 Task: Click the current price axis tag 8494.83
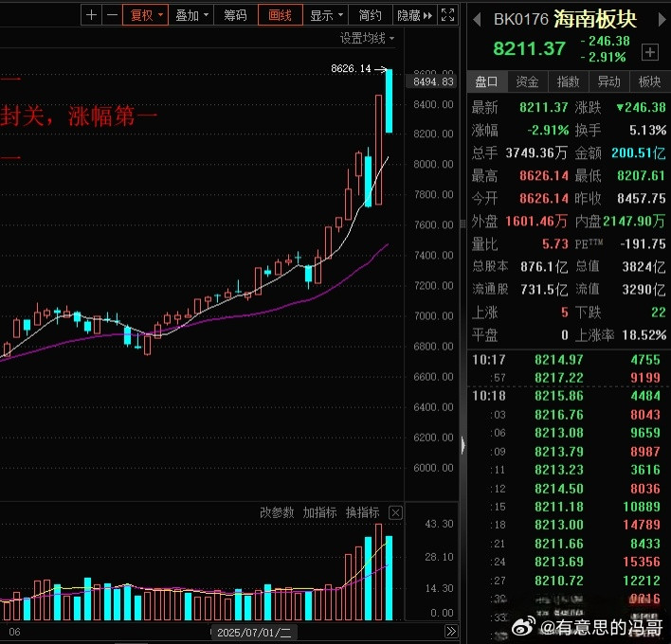(432, 81)
